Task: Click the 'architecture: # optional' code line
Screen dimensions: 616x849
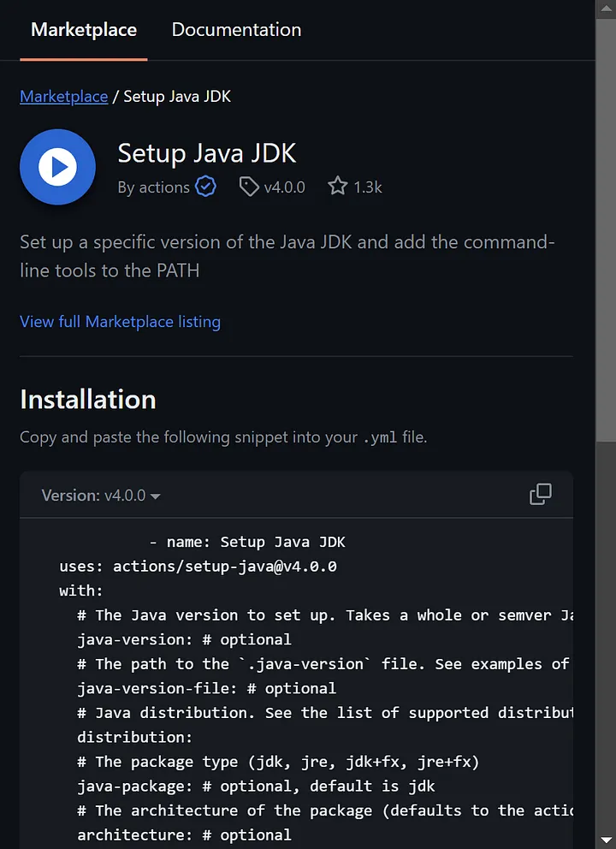Action: point(184,834)
